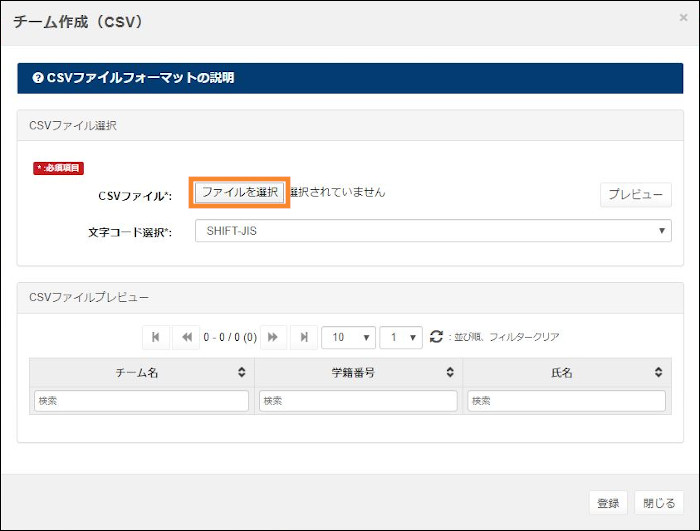
Task: Open the 文字コード選択 SHIFT-JIS dropdown
Action: pyautogui.click(x=432, y=231)
